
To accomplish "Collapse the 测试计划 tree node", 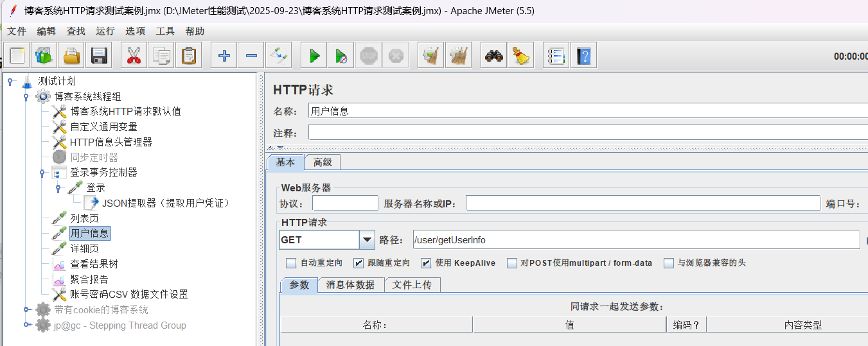I will pos(10,81).
